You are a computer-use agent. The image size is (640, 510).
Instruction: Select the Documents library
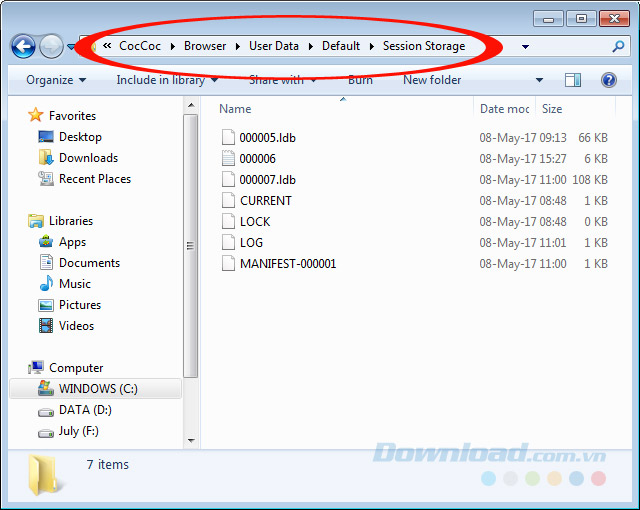click(89, 263)
